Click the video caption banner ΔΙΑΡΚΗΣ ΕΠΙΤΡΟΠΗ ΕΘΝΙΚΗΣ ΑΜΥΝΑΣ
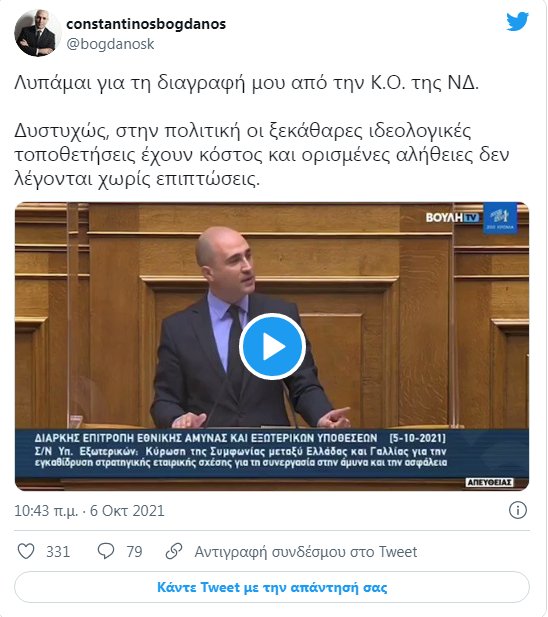This screenshot has width=548, height=617. point(272,453)
